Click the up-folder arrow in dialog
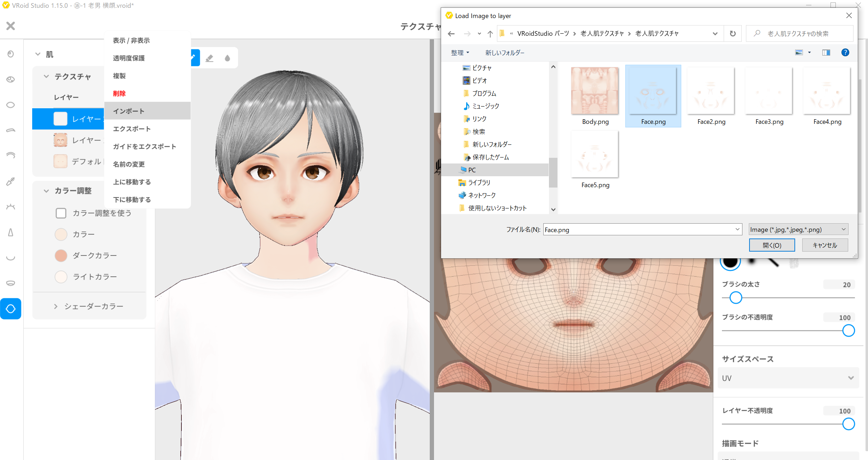Screen dimensions: 868x460 point(490,34)
